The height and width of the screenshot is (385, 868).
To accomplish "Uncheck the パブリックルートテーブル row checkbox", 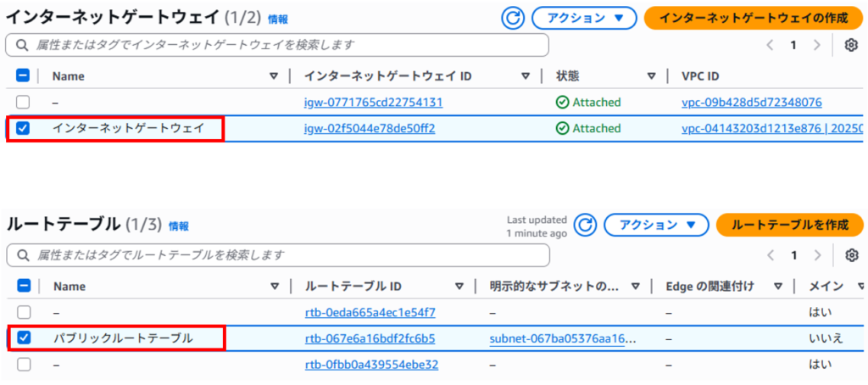I will [24, 338].
